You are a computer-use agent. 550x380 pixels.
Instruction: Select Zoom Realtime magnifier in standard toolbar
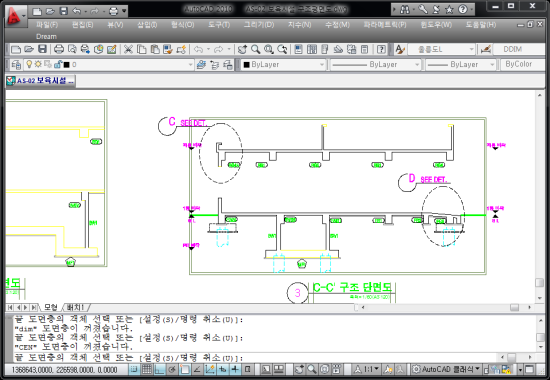255,49
